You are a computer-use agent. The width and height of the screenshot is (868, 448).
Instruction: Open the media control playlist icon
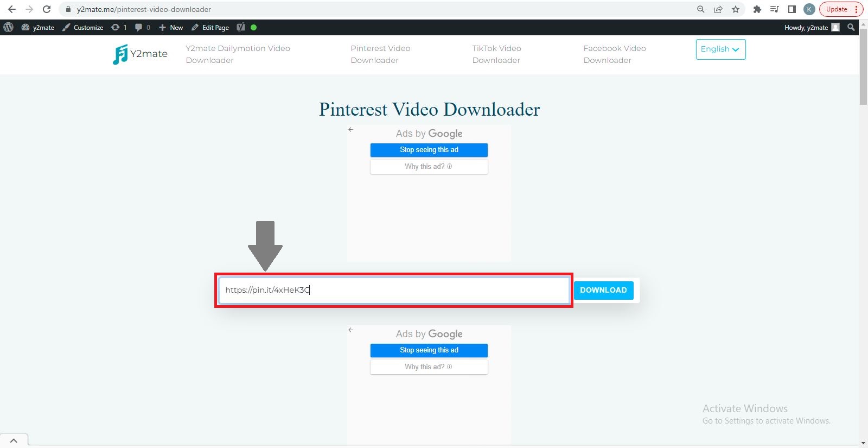point(775,9)
